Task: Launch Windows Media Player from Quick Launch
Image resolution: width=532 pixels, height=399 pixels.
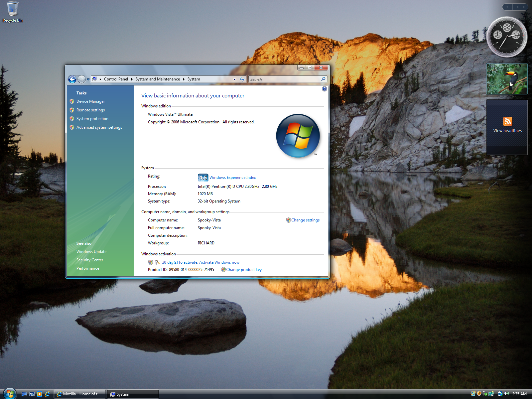Action: click(40, 394)
